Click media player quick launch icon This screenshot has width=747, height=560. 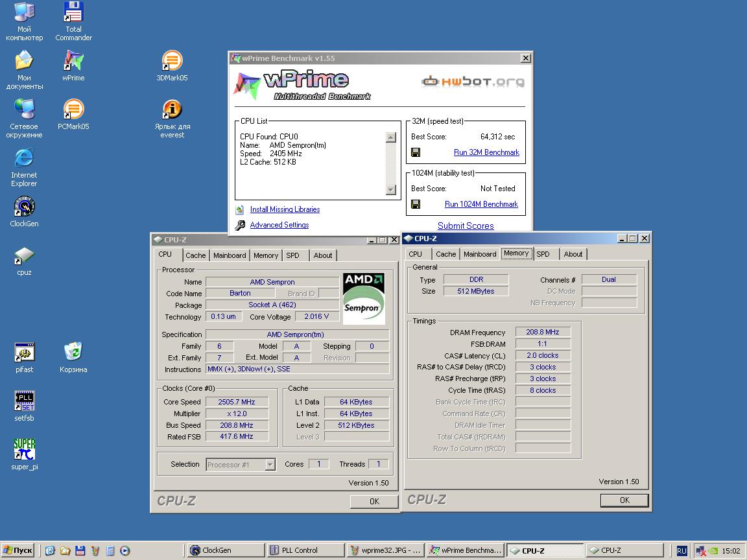coord(124,550)
